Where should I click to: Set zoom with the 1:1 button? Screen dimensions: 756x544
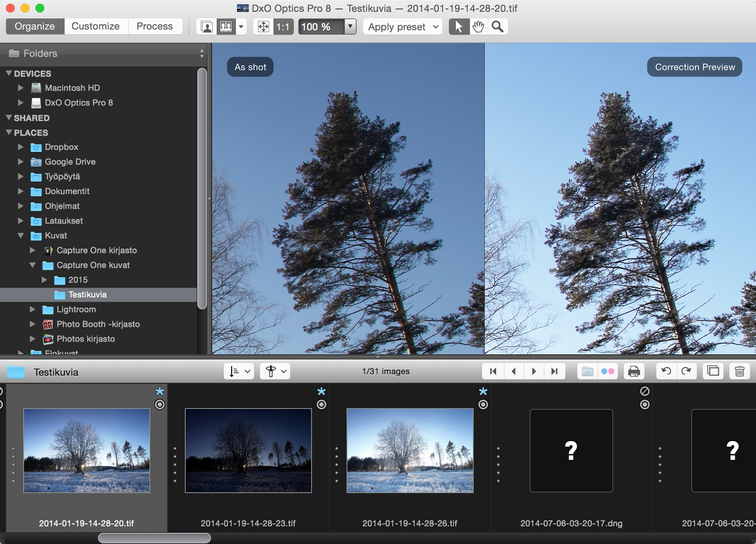tap(283, 26)
